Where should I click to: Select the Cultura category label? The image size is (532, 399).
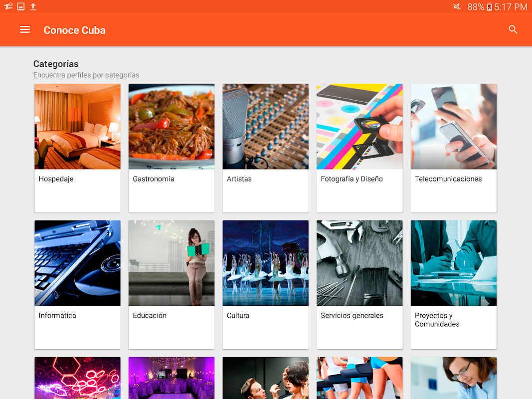(238, 316)
